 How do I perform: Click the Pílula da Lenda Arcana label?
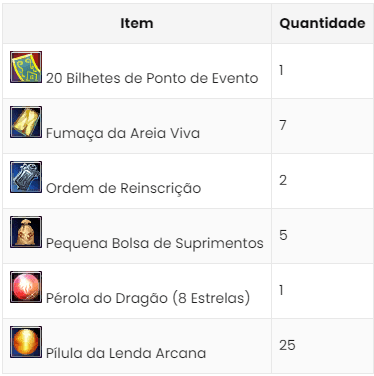(x=126, y=353)
